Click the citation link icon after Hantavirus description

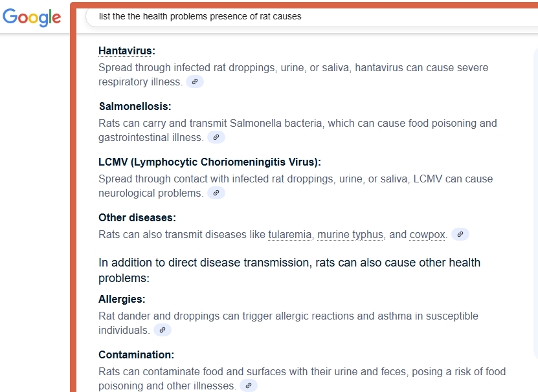[194, 82]
